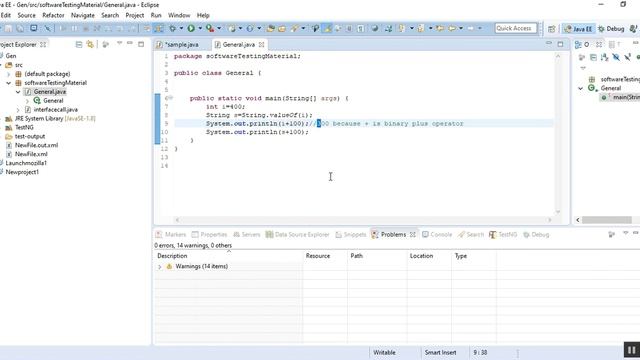640x360 pixels.
Task: Click the Quick Access search field
Action: coord(516,28)
